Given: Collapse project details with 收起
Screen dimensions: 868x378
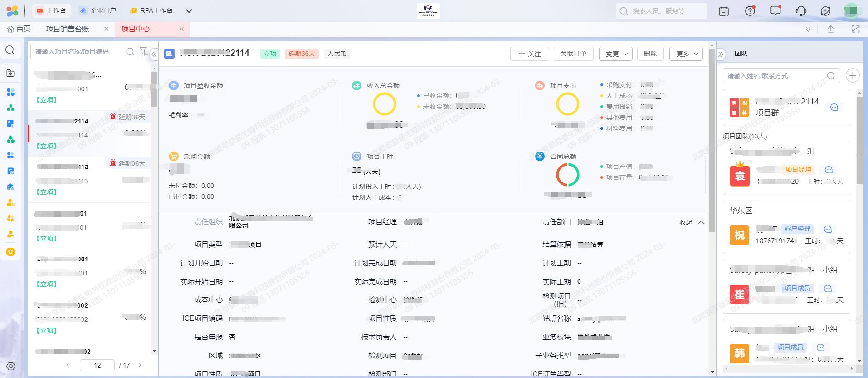Looking at the screenshot, I should pyautogui.click(x=691, y=222).
